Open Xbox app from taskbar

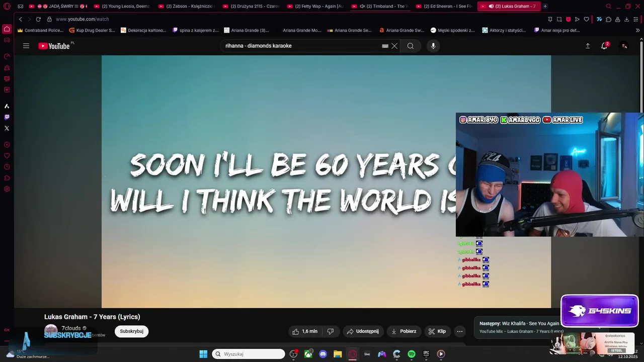click(308, 354)
